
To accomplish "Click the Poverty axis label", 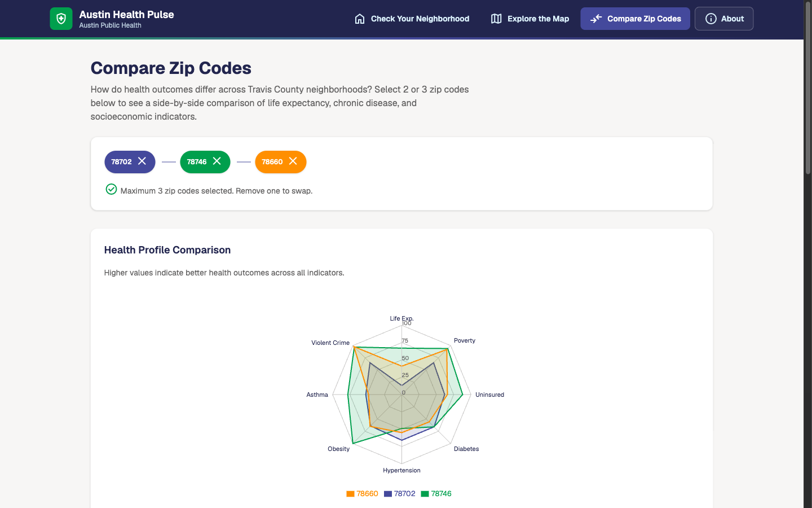I will pyautogui.click(x=465, y=340).
